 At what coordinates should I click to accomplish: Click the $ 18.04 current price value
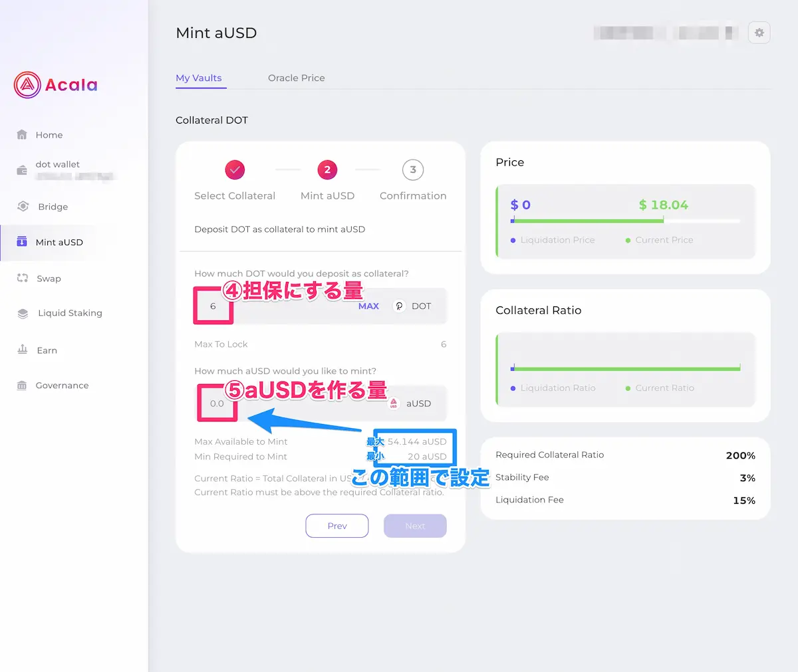click(663, 205)
